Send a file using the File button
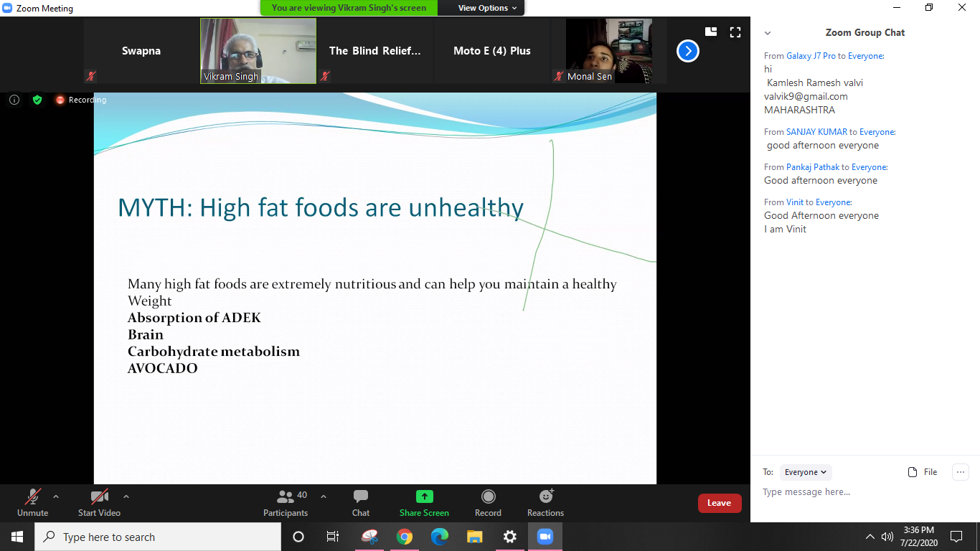Viewport: 980px width, 551px height. 922,472
